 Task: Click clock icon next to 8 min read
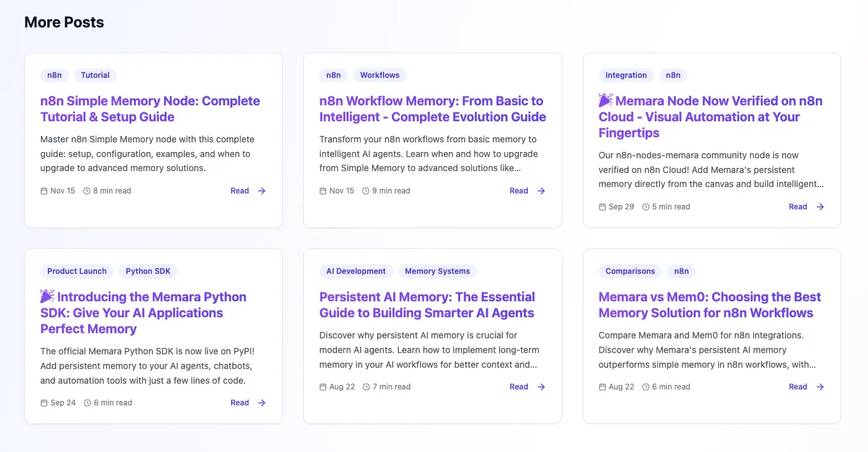pyautogui.click(x=87, y=191)
